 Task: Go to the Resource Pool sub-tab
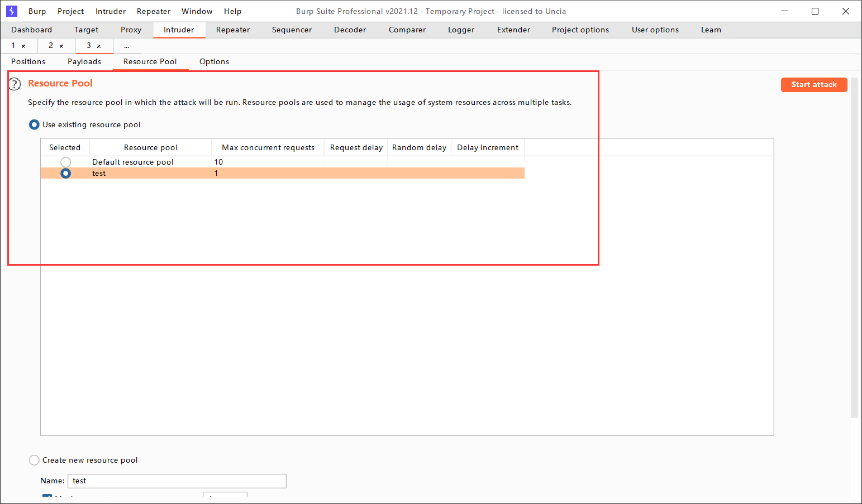150,62
